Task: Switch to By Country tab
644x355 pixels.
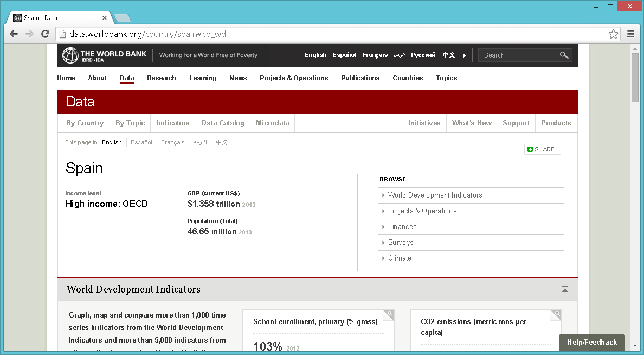Action: 85,123
